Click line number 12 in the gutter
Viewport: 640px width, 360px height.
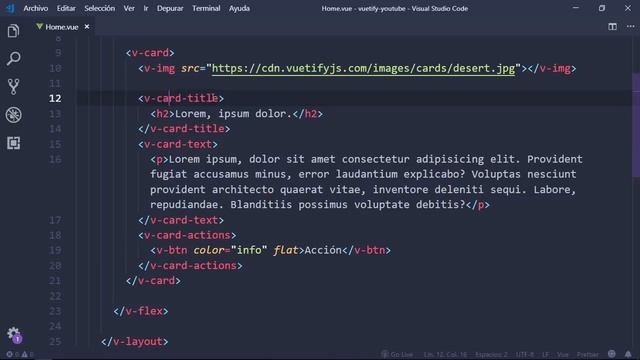[55, 98]
